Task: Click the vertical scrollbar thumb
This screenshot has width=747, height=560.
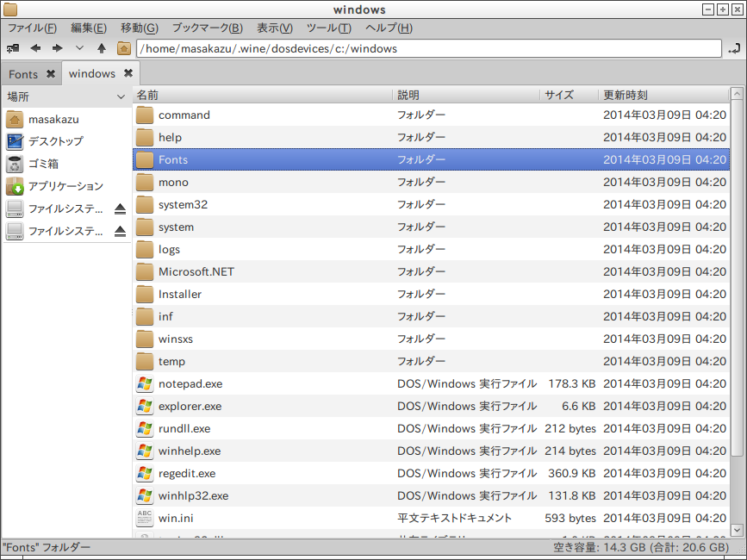Action: 737,278
